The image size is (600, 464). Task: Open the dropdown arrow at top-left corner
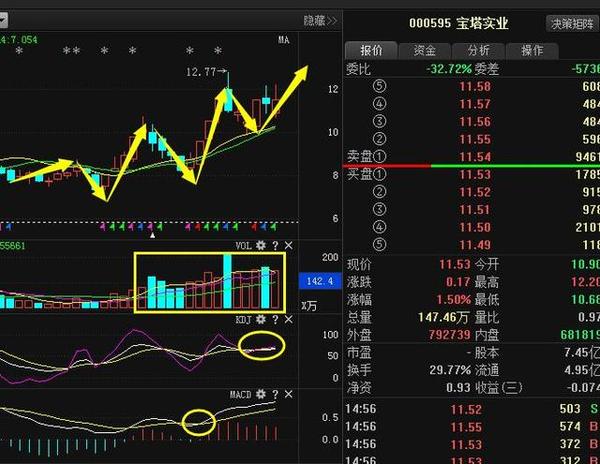click(3, 20)
